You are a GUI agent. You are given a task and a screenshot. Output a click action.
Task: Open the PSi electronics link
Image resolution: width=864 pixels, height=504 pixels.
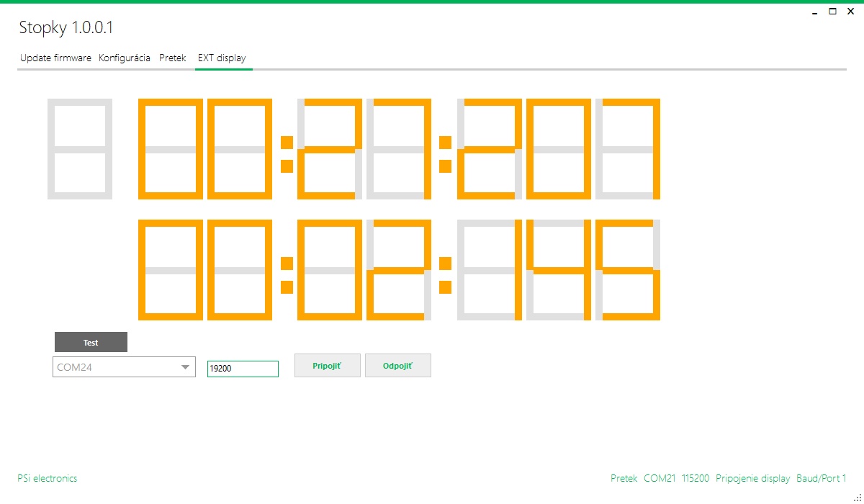click(47, 478)
